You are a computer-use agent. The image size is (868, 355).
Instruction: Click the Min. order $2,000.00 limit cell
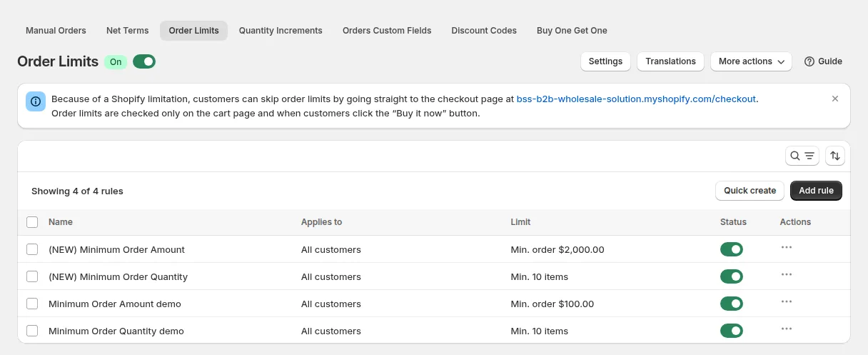pos(557,249)
